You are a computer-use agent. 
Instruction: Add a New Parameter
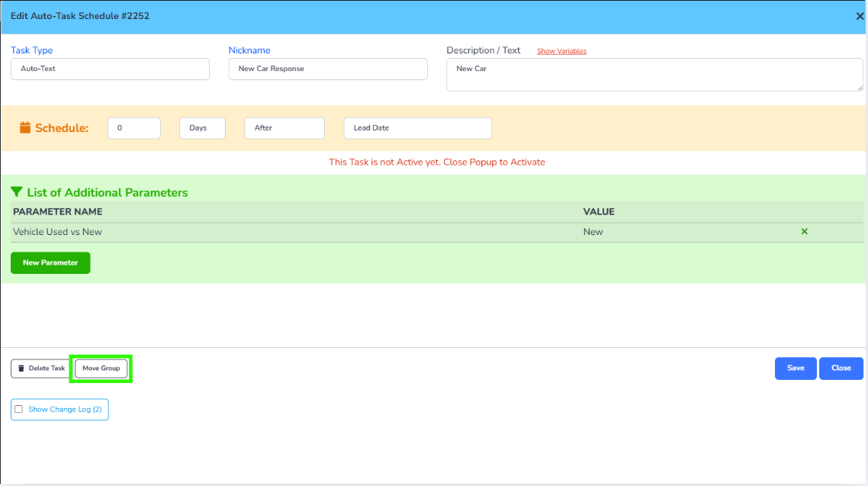click(x=50, y=263)
